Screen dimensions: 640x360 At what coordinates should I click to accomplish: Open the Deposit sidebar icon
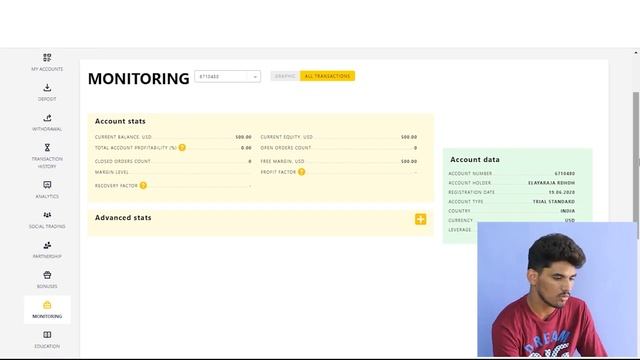47,87
